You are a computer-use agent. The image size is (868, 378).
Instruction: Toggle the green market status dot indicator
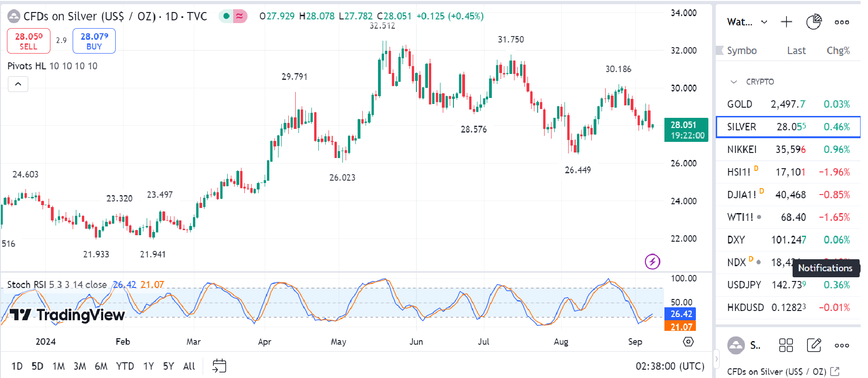[226, 16]
